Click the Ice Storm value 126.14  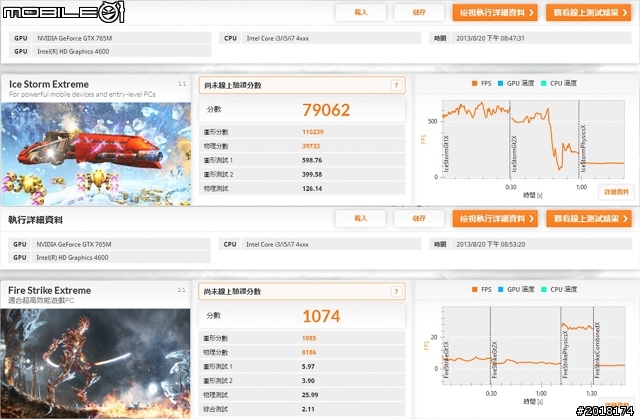point(312,188)
